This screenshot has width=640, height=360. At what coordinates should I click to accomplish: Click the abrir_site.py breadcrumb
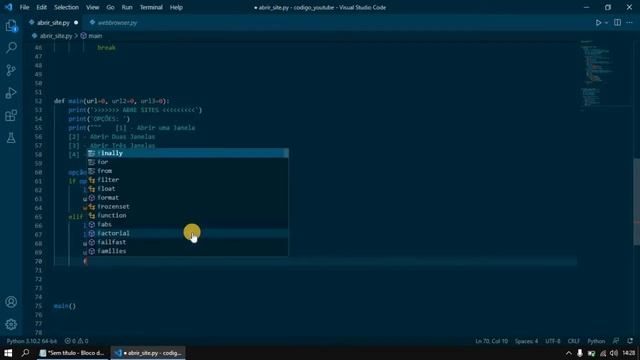point(56,36)
